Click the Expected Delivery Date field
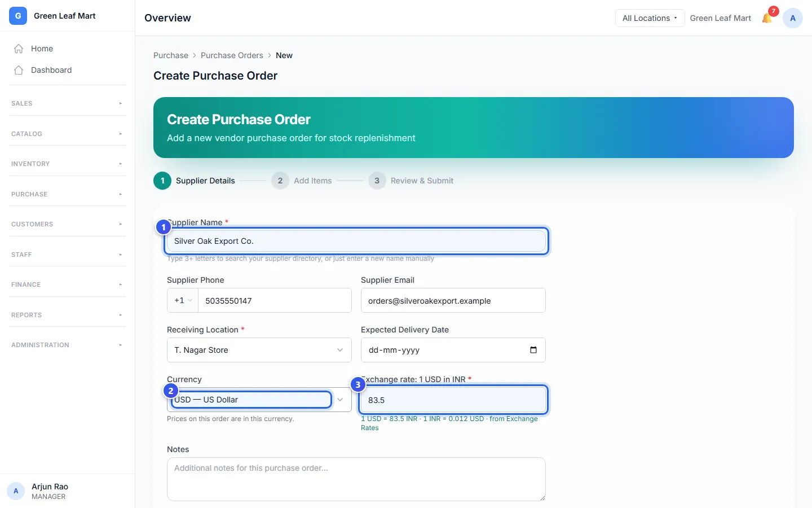812x508 pixels. (x=453, y=350)
